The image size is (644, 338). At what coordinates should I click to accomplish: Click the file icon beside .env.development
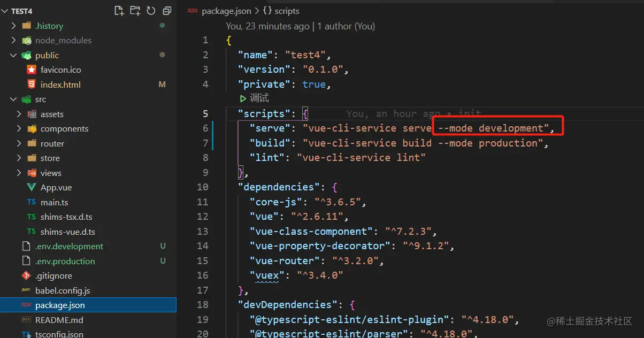pyautogui.click(x=26, y=247)
